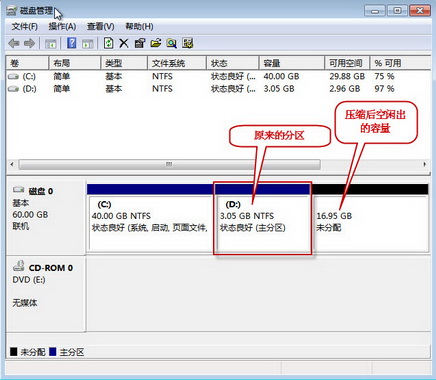436x380 pixels.
Task: Click NTFS cell in the C: row
Action: [162, 77]
